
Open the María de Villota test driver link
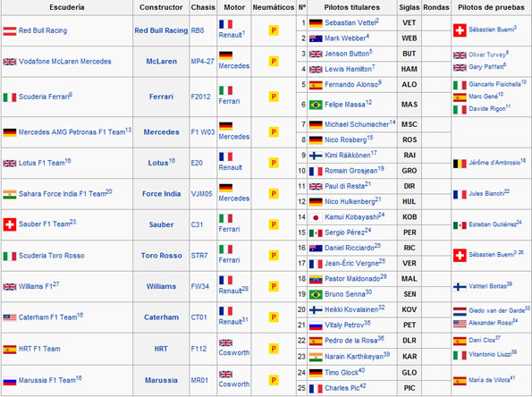(489, 380)
